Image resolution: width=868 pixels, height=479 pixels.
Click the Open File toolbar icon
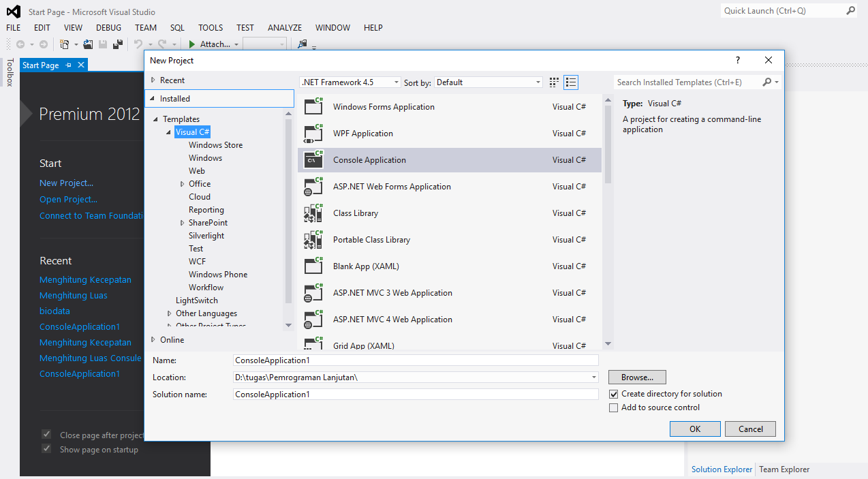tap(88, 44)
